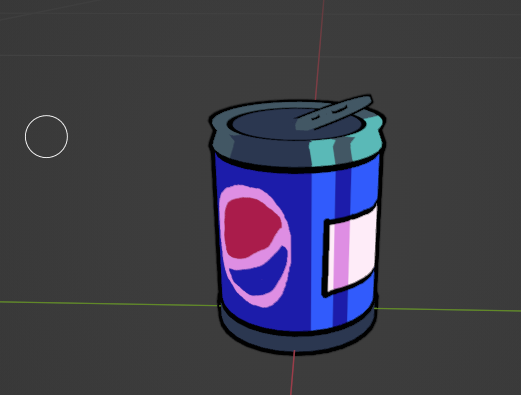The image size is (521, 395).
Task: Click the red X axis line above the can
Action: tap(320, 50)
